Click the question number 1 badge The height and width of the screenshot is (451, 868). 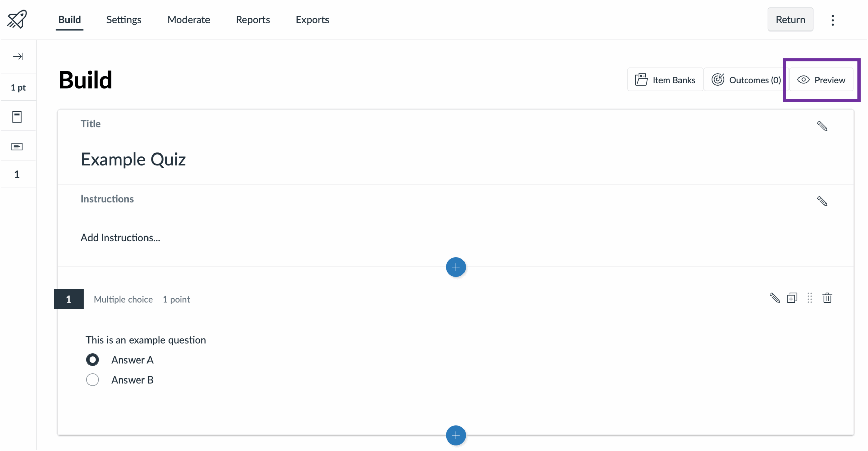pyautogui.click(x=69, y=299)
